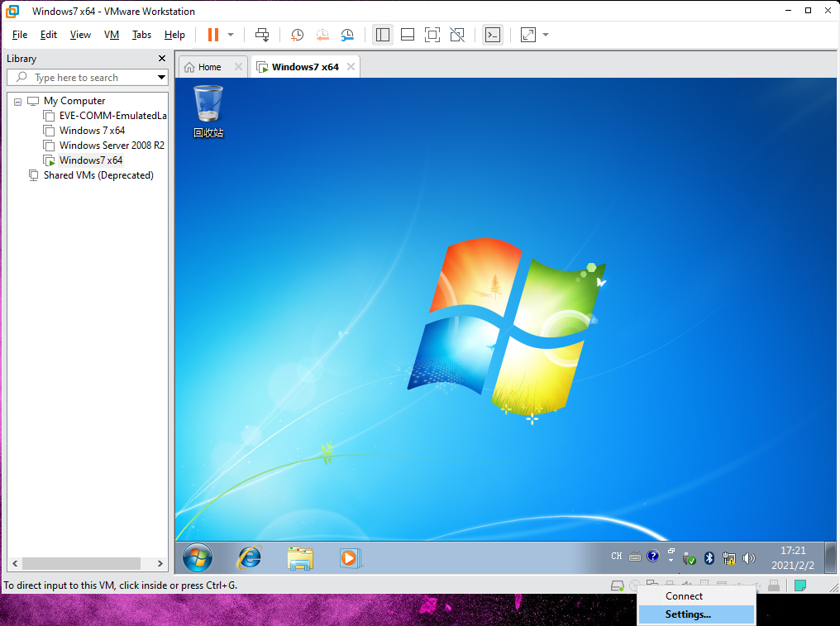This screenshot has height=626, width=840.
Task: Choose Connect in the device menu
Action: [x=696, y=596]
